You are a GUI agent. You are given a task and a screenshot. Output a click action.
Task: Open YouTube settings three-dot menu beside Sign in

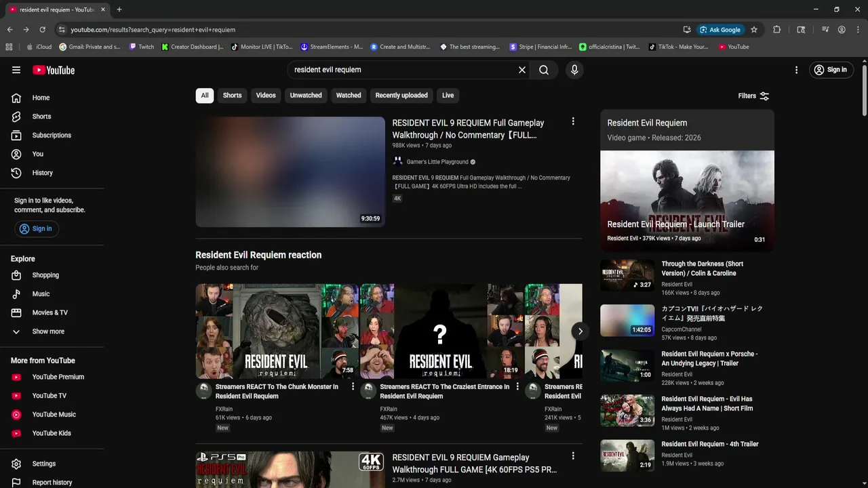(797, 70)
